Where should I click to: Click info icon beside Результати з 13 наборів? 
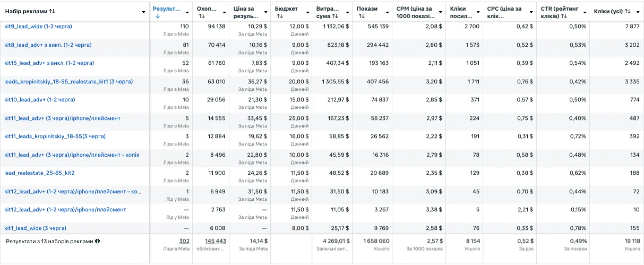(x=97, y=241)
